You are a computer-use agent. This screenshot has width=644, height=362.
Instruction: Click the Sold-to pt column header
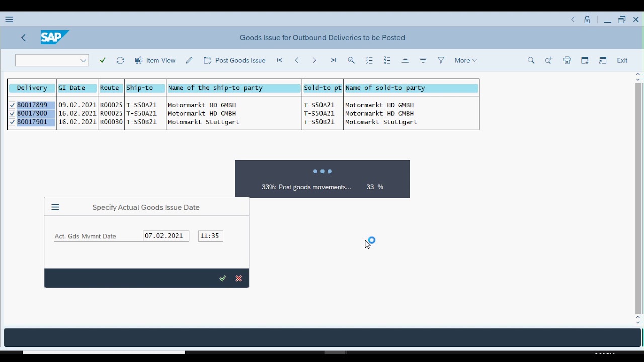tap(323, 88)
